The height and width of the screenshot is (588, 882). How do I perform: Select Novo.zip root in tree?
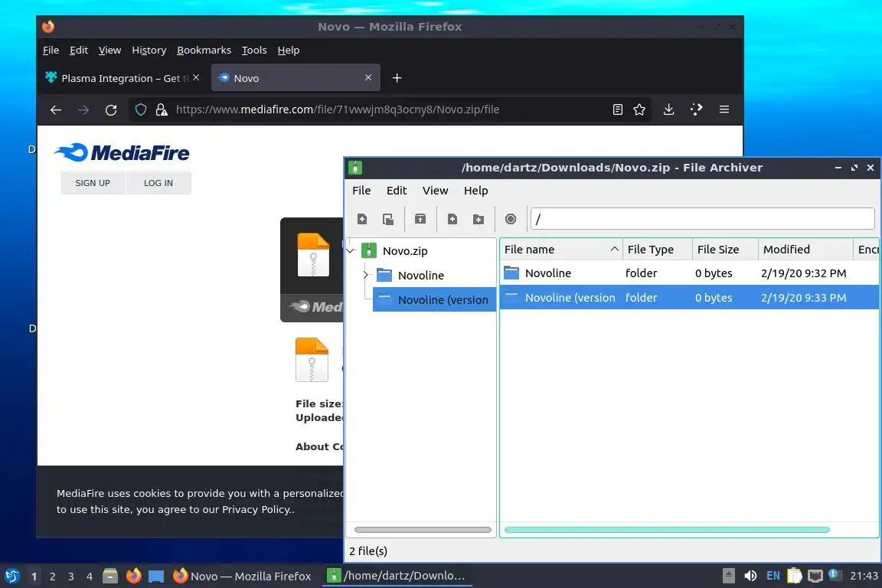[405, 251]
